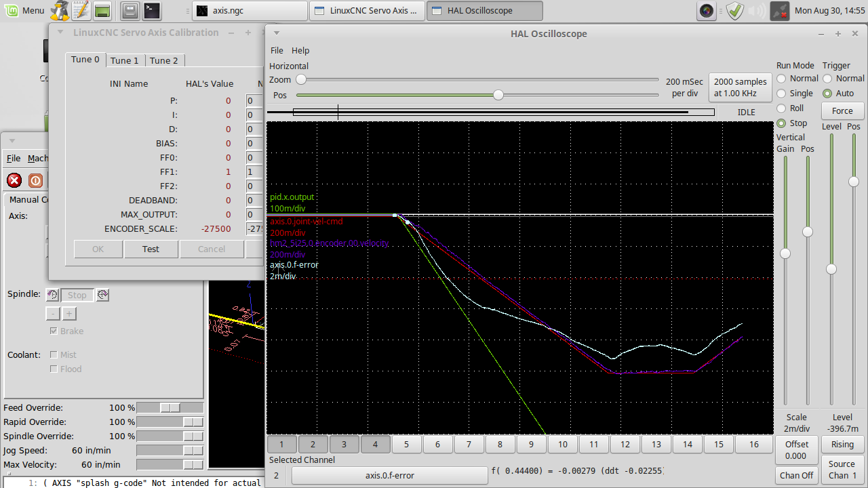Select oscilloscope channel 16 button
The width and height of the screenshot is (868, 488).
(753, 445)
